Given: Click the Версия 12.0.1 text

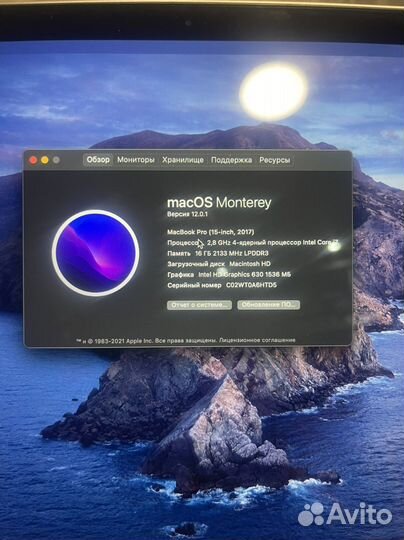Looking at the screenshot, I should click(x=187, y=214).
